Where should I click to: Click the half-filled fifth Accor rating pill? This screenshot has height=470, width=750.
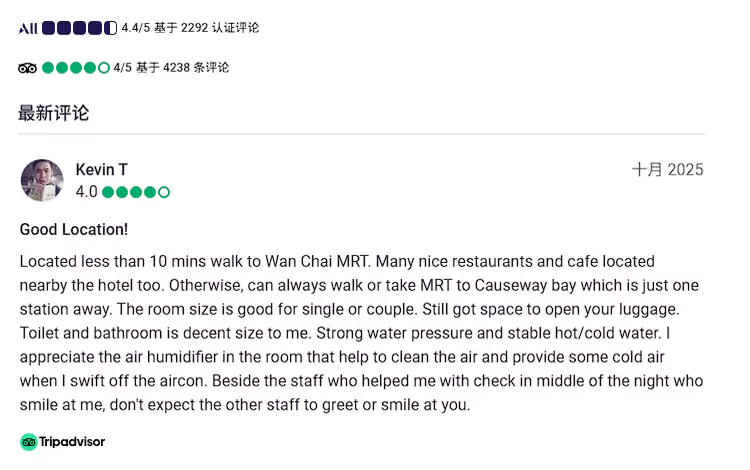[x=111, y=28]
